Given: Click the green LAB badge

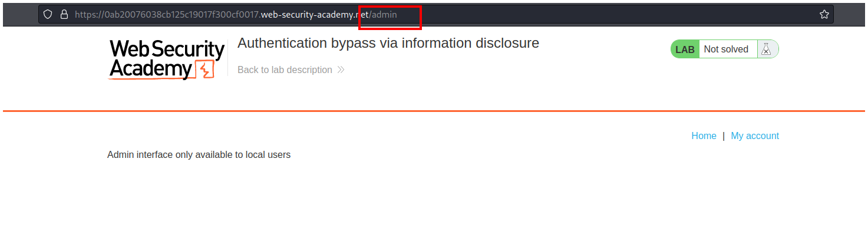Looking at the screenshot, I should [685, 49].
